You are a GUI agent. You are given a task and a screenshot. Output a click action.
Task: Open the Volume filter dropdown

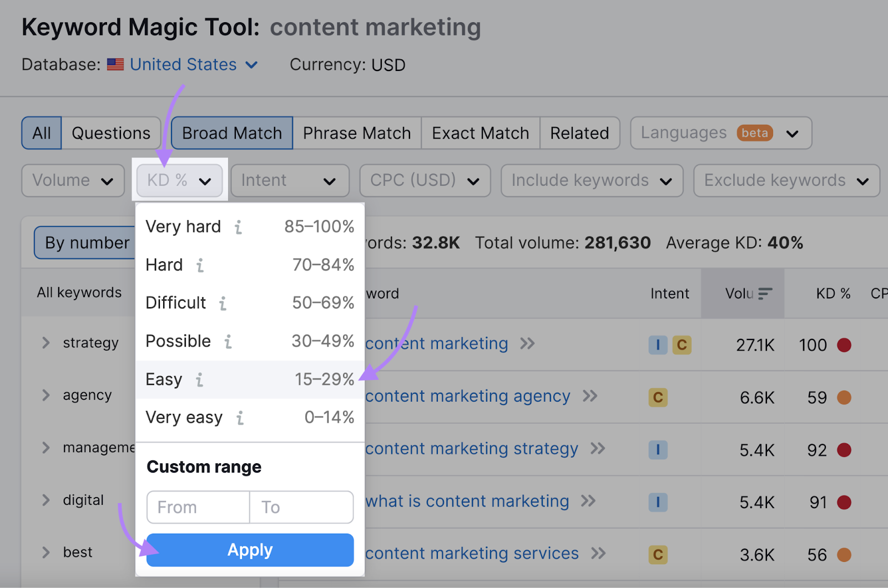click(x=73, y=180)
